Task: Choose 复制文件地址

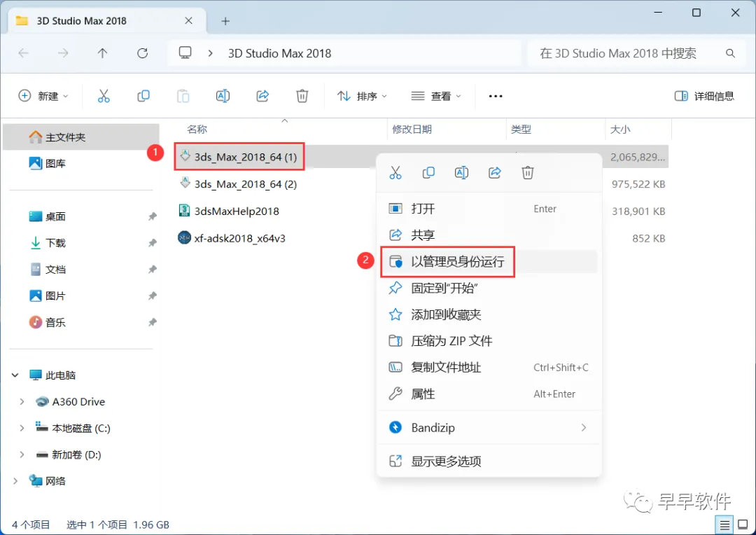Action: pyautogui.click(x=489, y=368)
